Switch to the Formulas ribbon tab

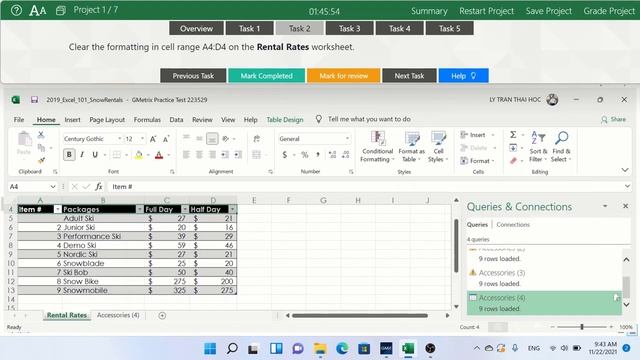(147, 120)
